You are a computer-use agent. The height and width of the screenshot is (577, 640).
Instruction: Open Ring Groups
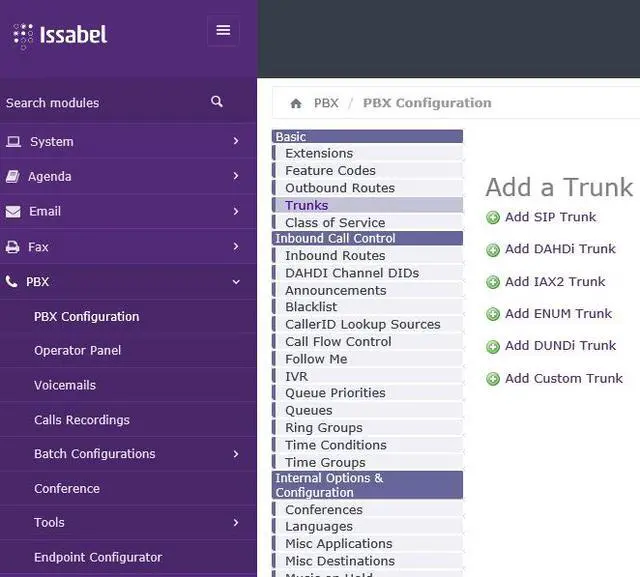[367, 428]
